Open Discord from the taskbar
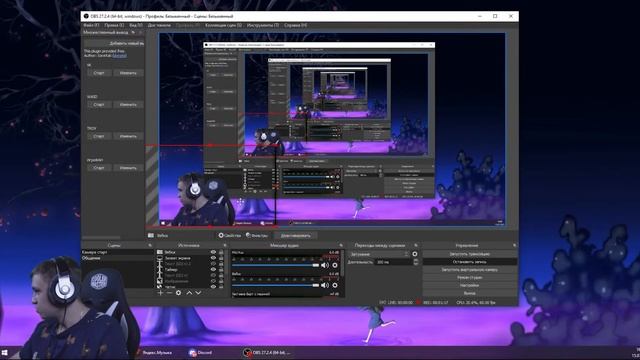The width and height of the screenshot is (640, 360). 200,352
